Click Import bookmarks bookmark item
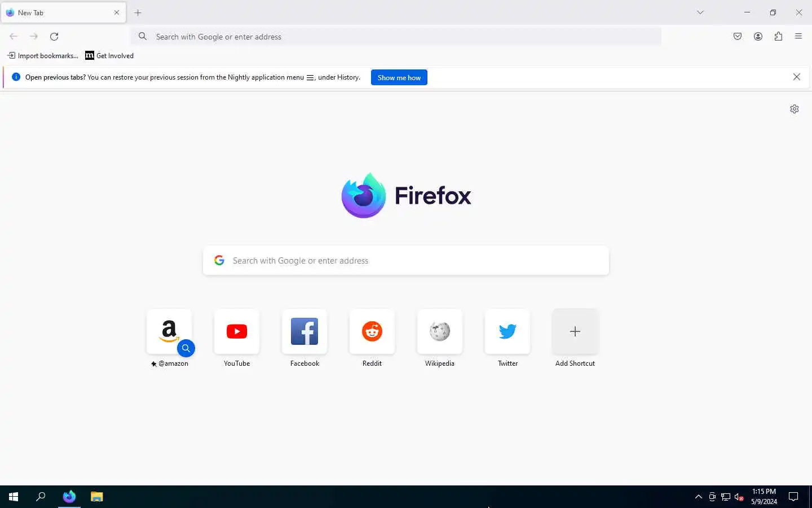This screenshot has height=508, width=812. (x=43, y=55)
